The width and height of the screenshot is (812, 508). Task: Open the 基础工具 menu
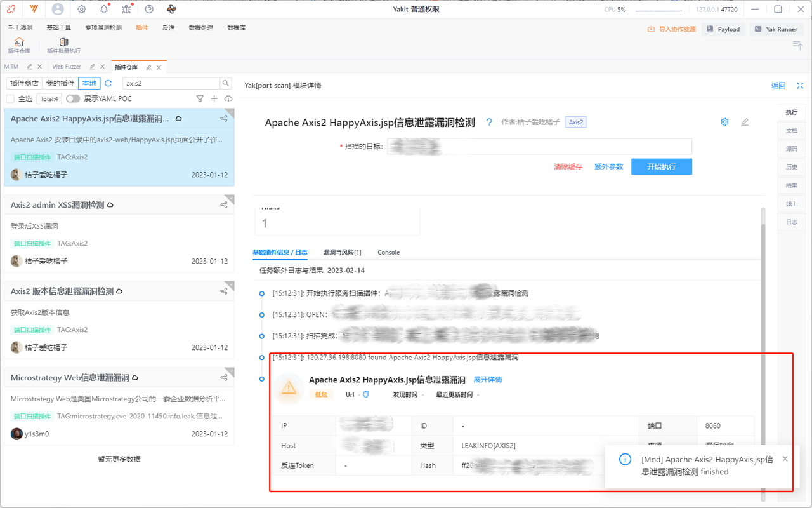click(59, 28)
